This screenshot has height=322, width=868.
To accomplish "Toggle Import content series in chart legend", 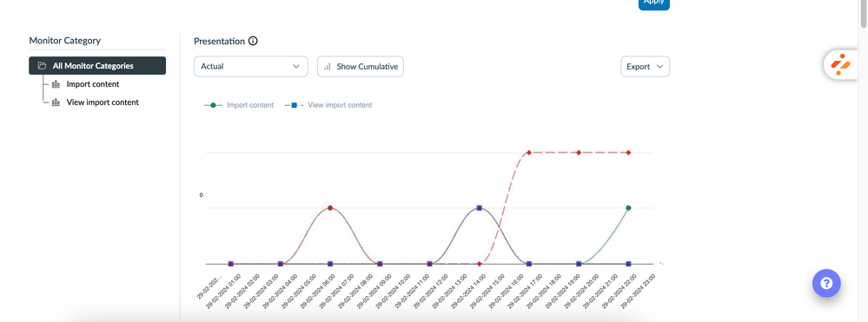I will (x=239, y=105).
